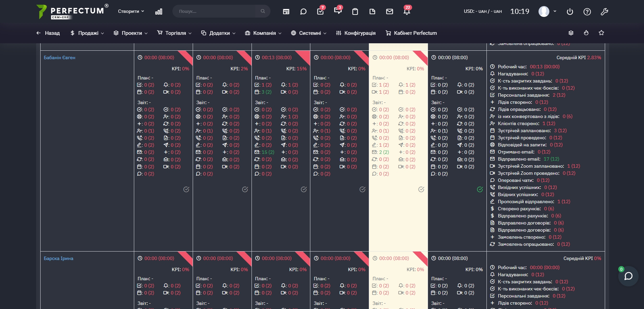Open the calendar table icon in header
This screenshot has width=644, height=309.
point(286,11)
